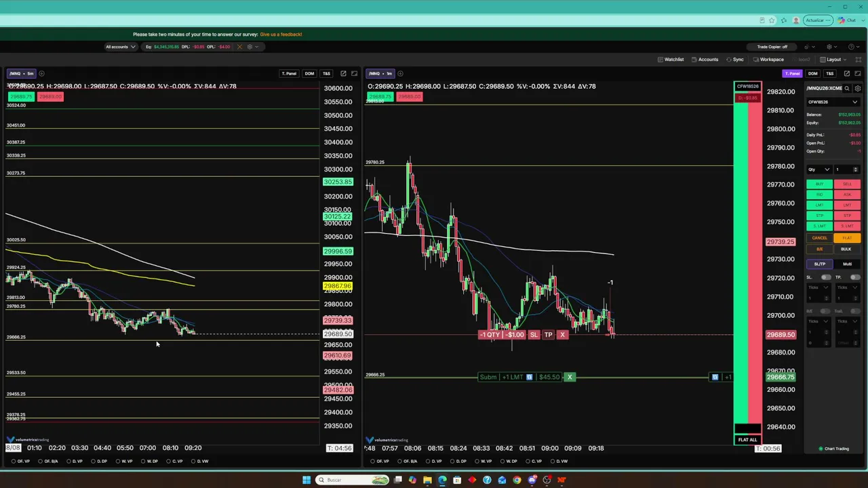Click SELL market button
Viewport: 868px width, 488px height.
(x=847, y=184)
